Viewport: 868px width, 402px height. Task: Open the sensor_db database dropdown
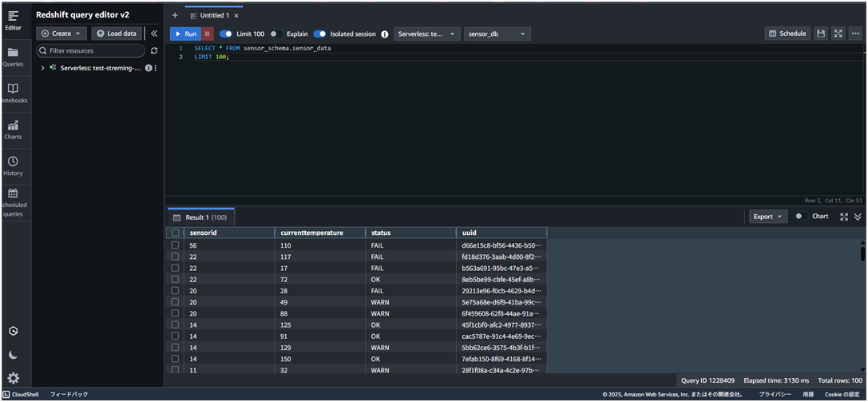point(497,34)
